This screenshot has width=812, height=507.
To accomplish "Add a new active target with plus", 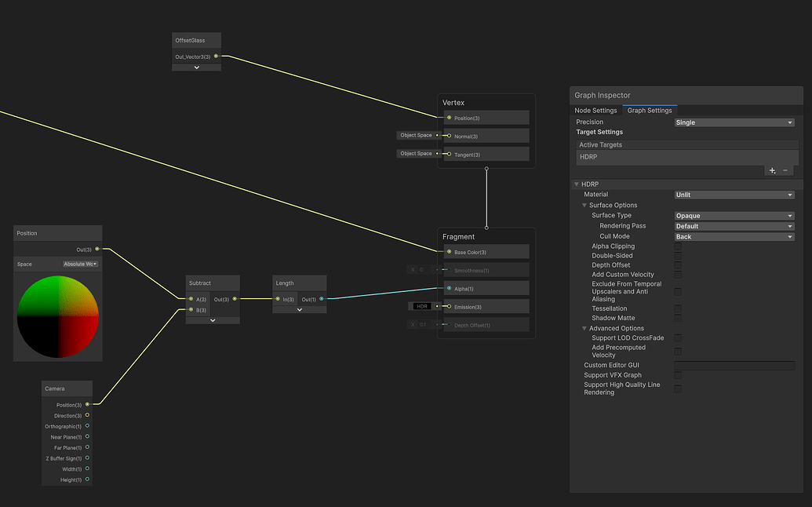I will point(772,170).
